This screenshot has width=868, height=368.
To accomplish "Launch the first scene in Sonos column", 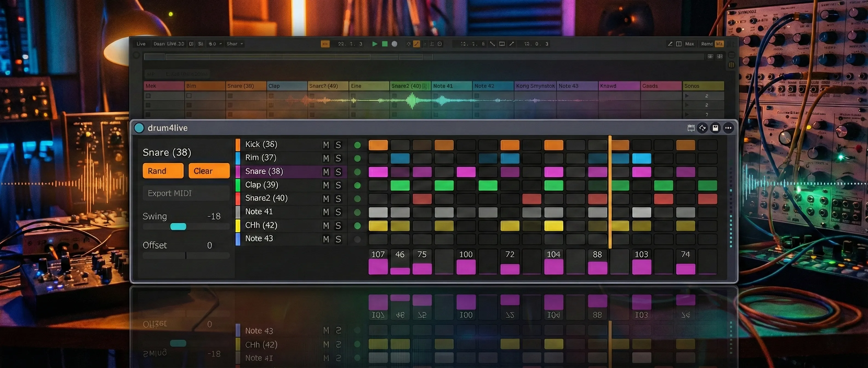I will (x=687, y=96).
